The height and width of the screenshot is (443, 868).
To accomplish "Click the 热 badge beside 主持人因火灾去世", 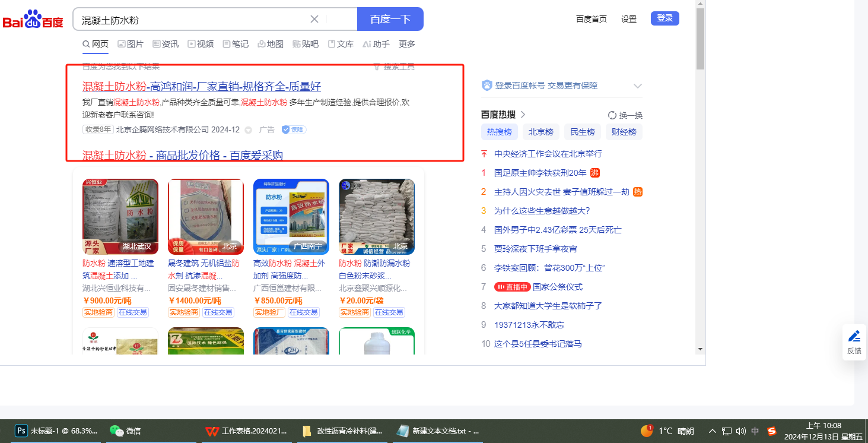I will 638,192.
